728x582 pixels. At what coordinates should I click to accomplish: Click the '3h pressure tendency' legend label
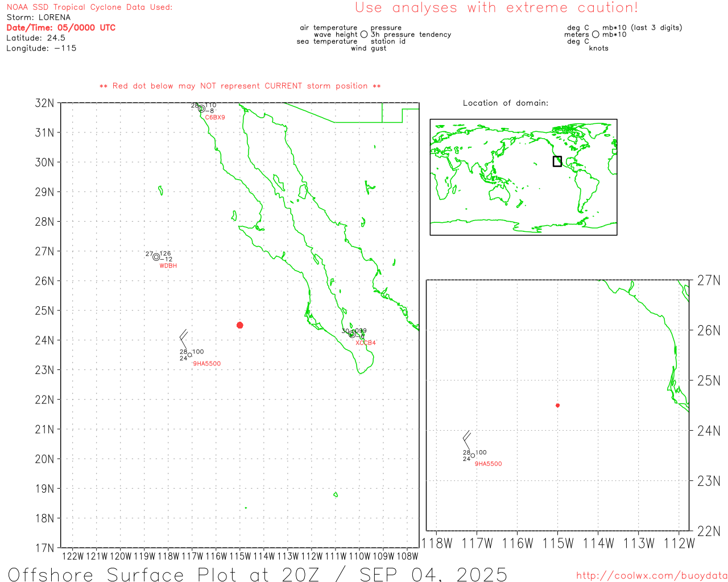tap(411, 35)
